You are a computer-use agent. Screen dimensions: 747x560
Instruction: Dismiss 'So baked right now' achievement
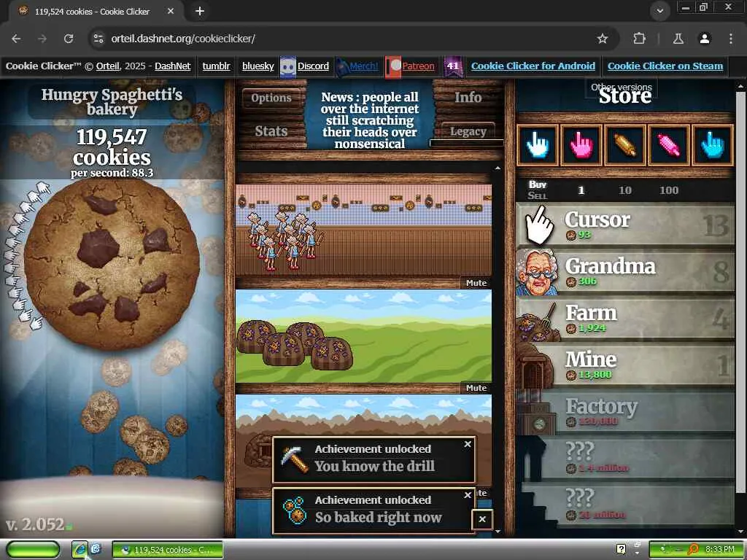[468, 495]
